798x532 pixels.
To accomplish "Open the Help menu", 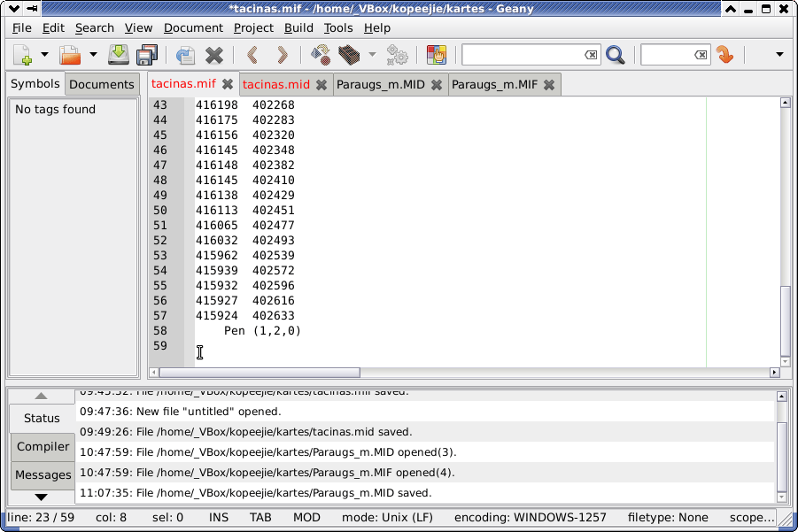I will (377, 28).
